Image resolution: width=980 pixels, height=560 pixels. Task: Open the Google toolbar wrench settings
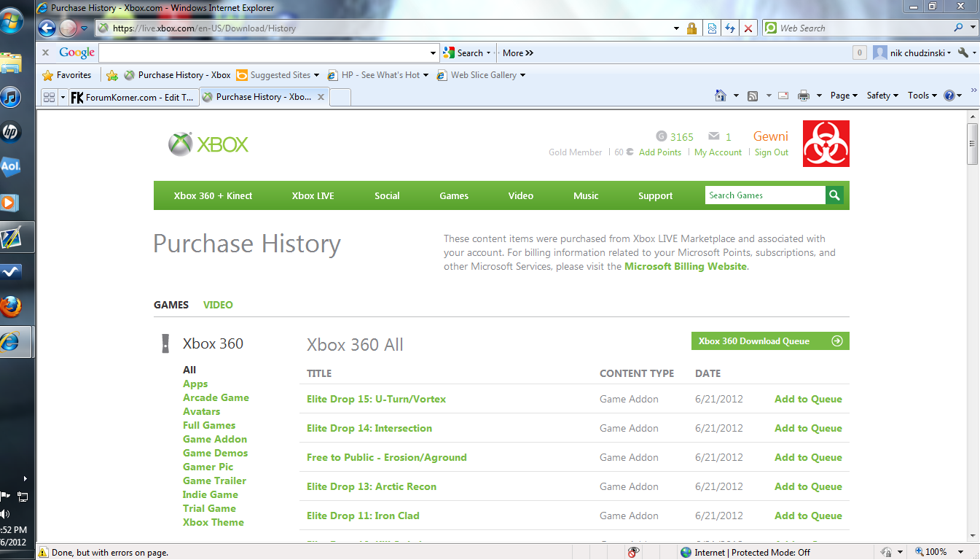click(x=963, y=52)
